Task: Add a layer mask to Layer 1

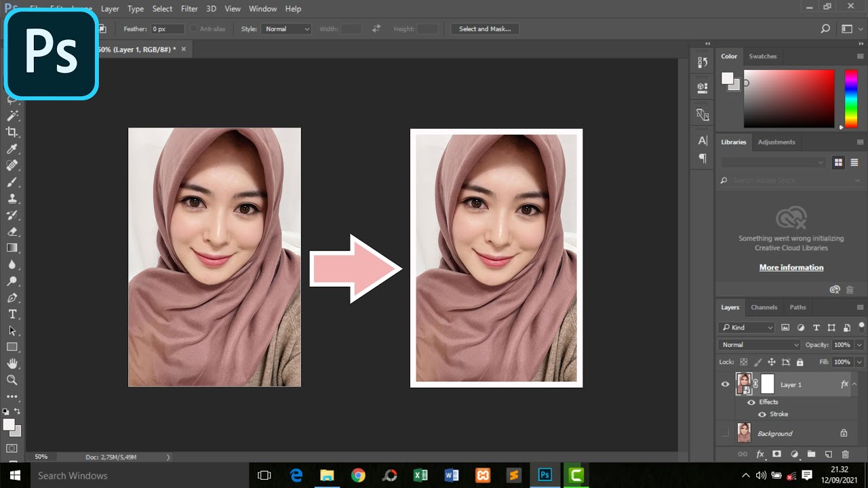Action: click(776, 454)
